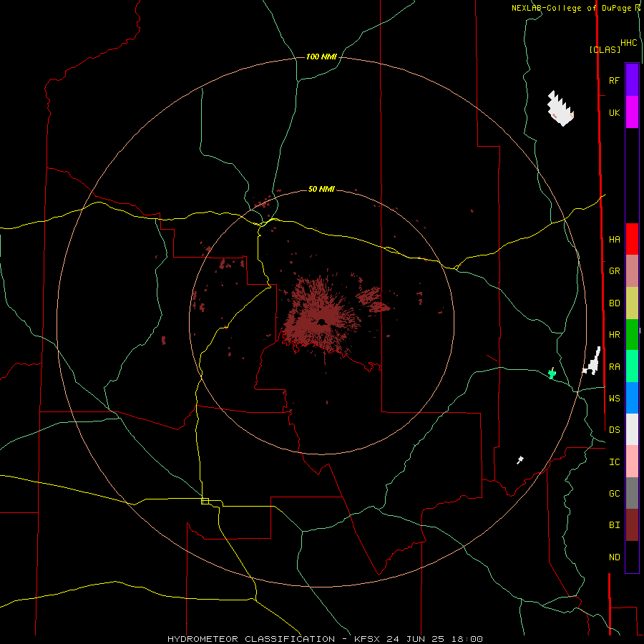Click the 'HYDROMETEOR CLASSIFICATION' caption text
The height and width of the screenshot is (644, 644).
pos(251,639)
